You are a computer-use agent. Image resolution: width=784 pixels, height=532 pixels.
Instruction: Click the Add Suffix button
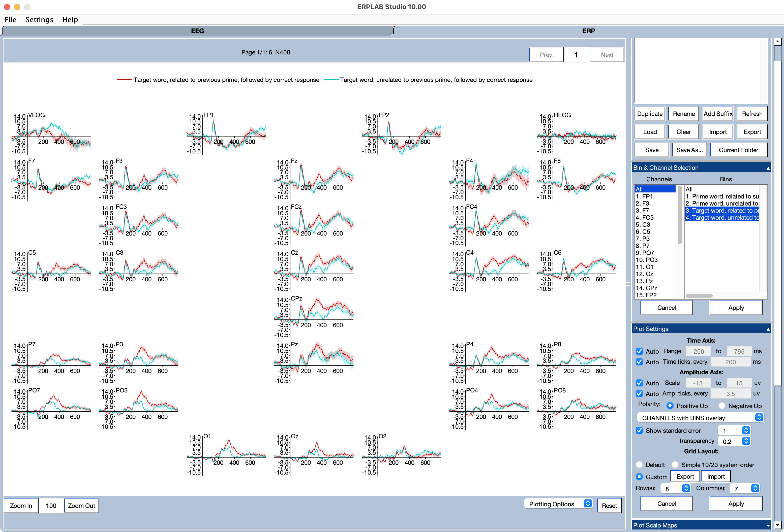point(718,114)
